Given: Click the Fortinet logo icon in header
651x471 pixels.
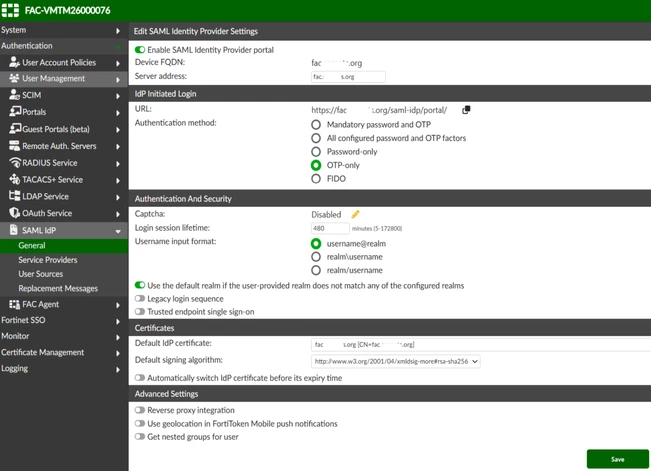Looking at the screenshot, I should 10,10.
